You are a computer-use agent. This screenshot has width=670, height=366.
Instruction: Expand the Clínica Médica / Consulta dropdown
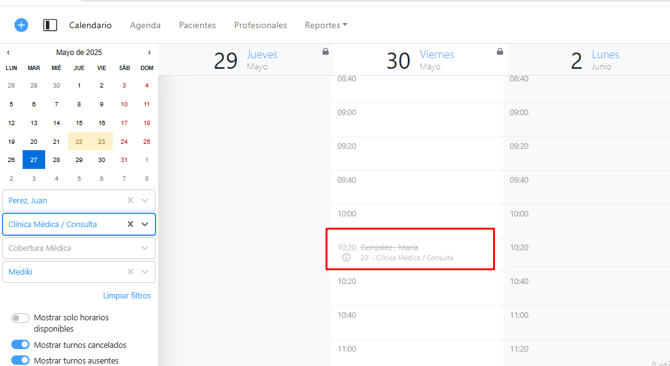pyautogui.click(x=145, y=224)
